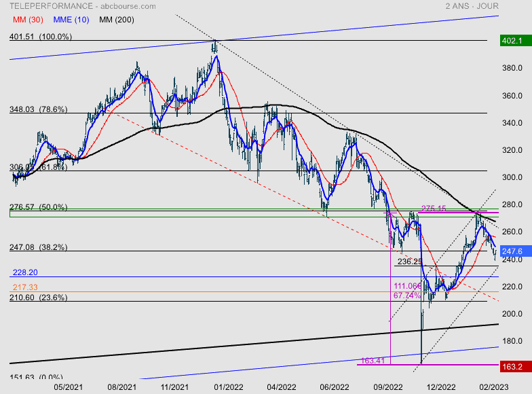
Task: Click the 320.0 price axis value
Action: tap(512, 150)
